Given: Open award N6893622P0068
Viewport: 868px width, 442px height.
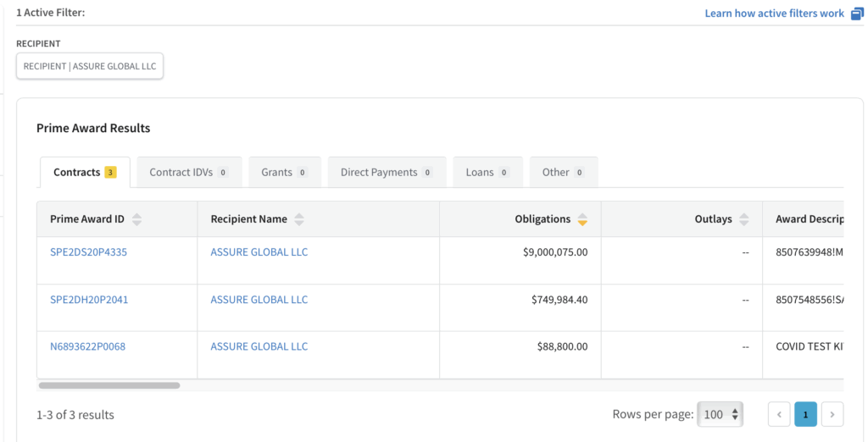Looking at the screenshot, I should pos(88,347).
